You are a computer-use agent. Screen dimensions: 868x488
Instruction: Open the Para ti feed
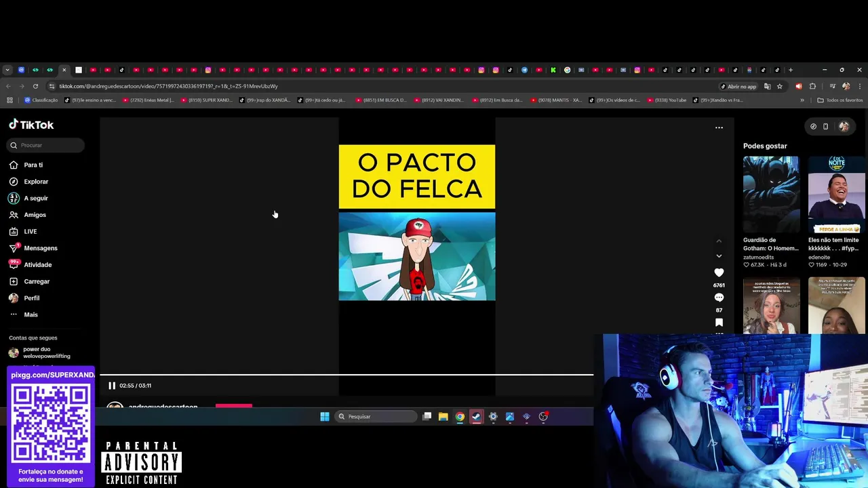click(26, 165)
